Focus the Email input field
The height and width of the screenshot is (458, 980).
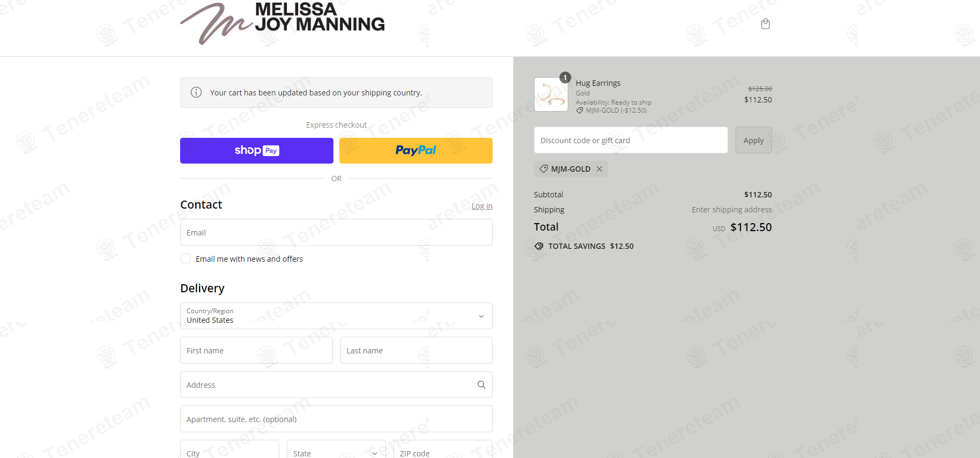pyautogui.click(x=336, y=232)
